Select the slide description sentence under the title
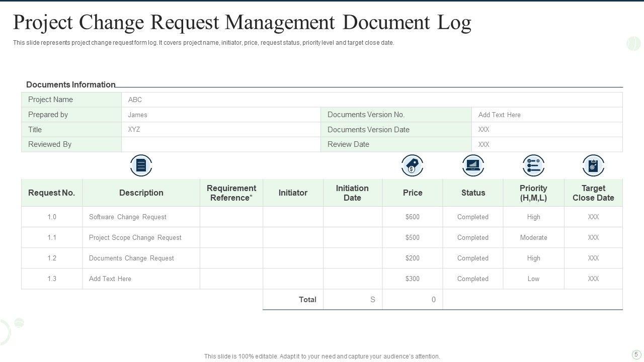Image resolution: width=644 pixels, height=362 pixels. pos(204,43)
